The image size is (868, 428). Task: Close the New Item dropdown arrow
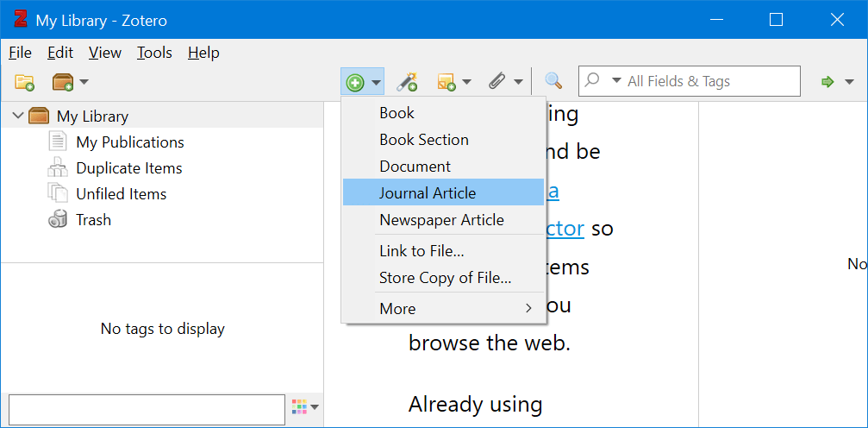(376, 83)
